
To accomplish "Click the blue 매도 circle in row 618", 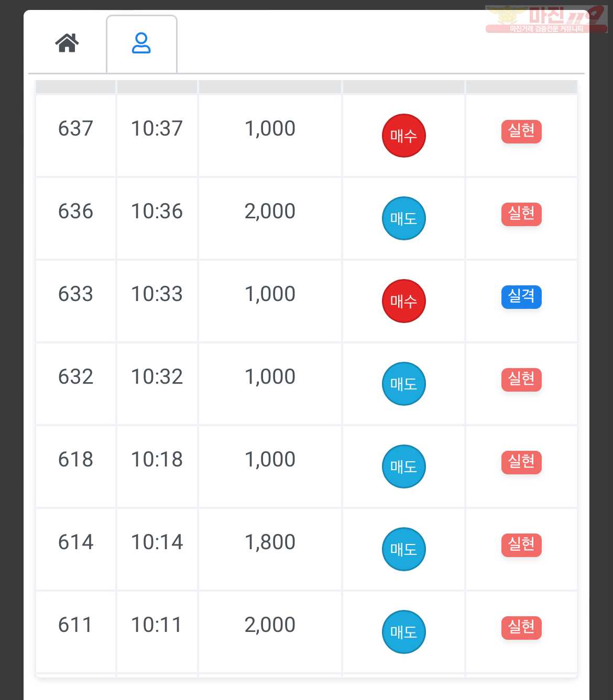I will pos(403,466).
